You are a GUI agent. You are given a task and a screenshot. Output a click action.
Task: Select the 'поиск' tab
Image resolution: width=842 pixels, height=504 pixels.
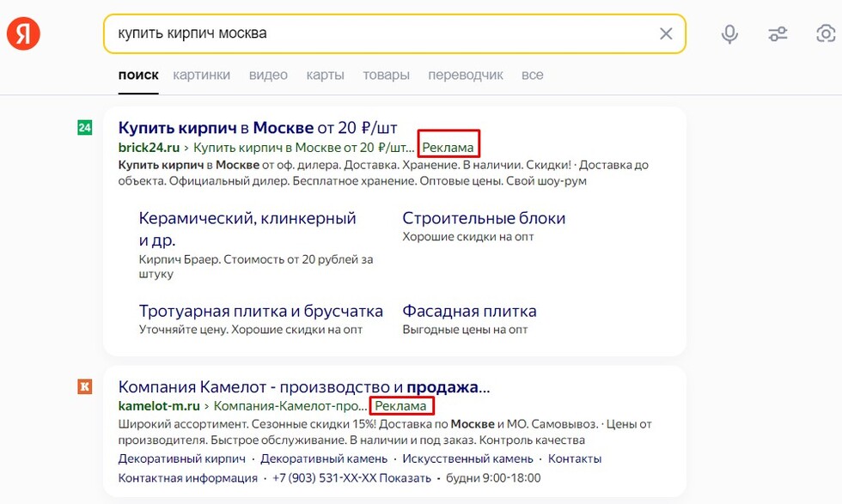tap(138, 76)
